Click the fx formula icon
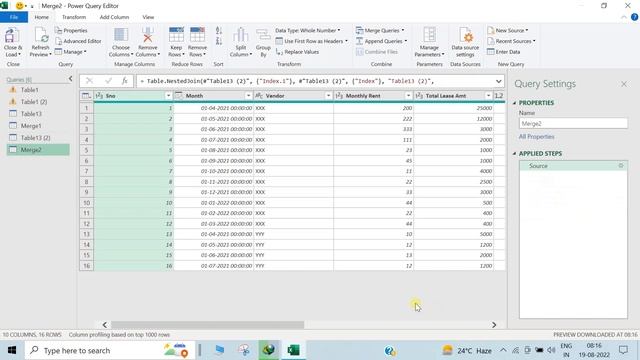The image size is (640, 360). (x=124, y=81)
